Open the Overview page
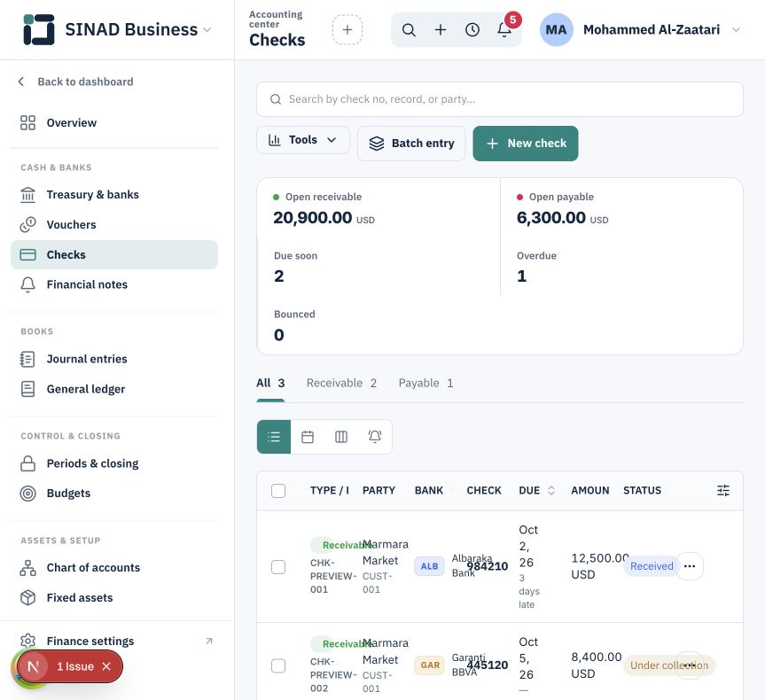 click(x=114, y=123)
